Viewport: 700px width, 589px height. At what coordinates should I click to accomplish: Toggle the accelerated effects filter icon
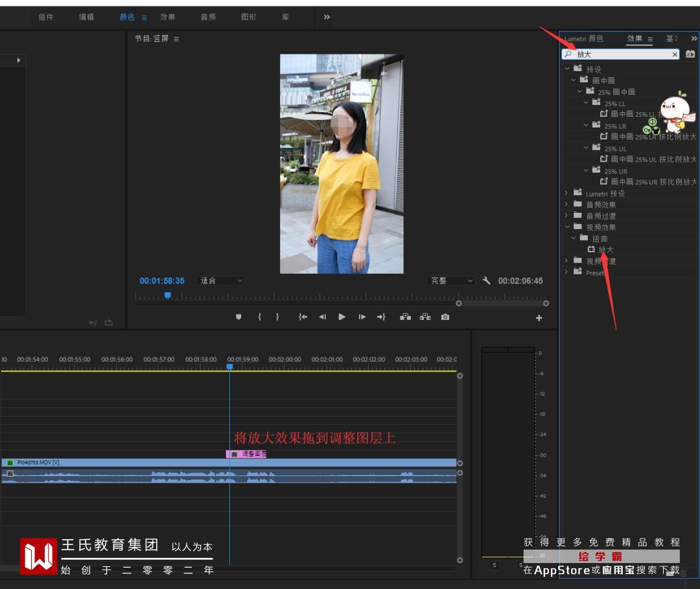(x=690, y=54)
